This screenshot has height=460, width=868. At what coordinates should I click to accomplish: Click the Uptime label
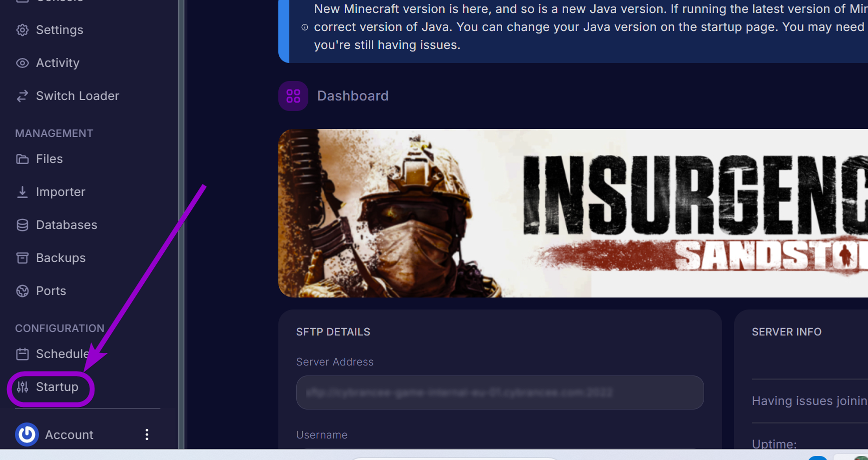tap(775, 444)
